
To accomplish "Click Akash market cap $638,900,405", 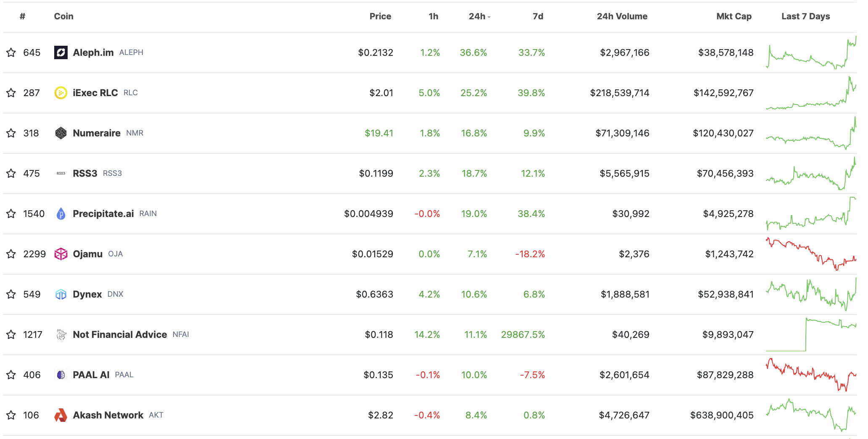I will point(722,415).
